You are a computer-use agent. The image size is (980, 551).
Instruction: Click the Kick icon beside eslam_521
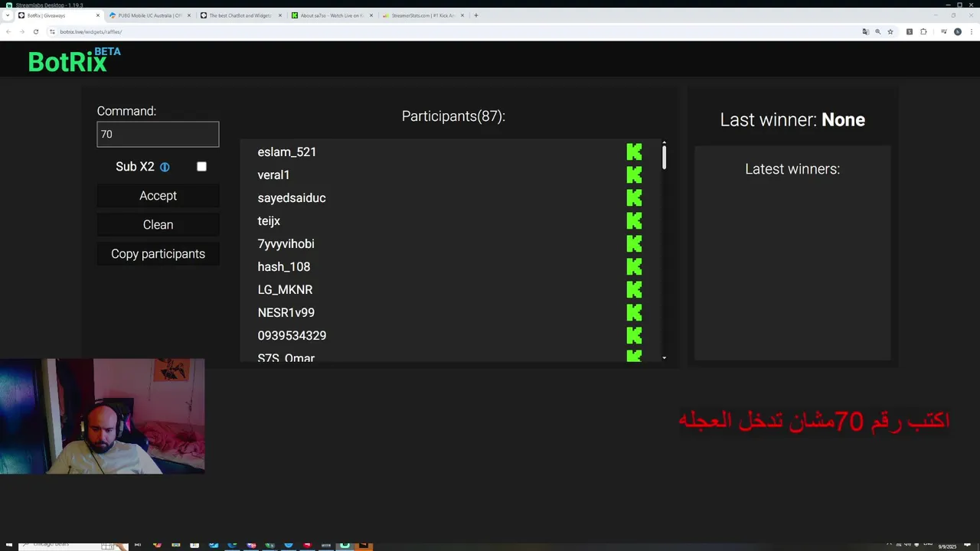point(634,152)
